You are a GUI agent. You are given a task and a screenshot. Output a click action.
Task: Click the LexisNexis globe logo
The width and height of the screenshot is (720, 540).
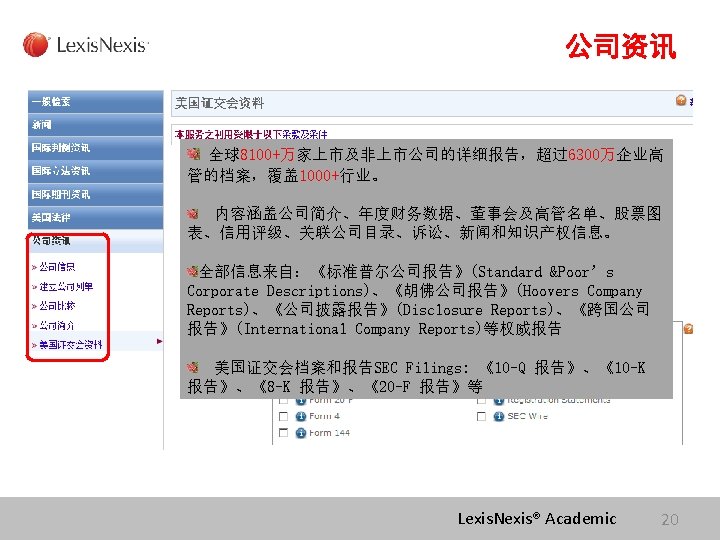pos(36,45)
